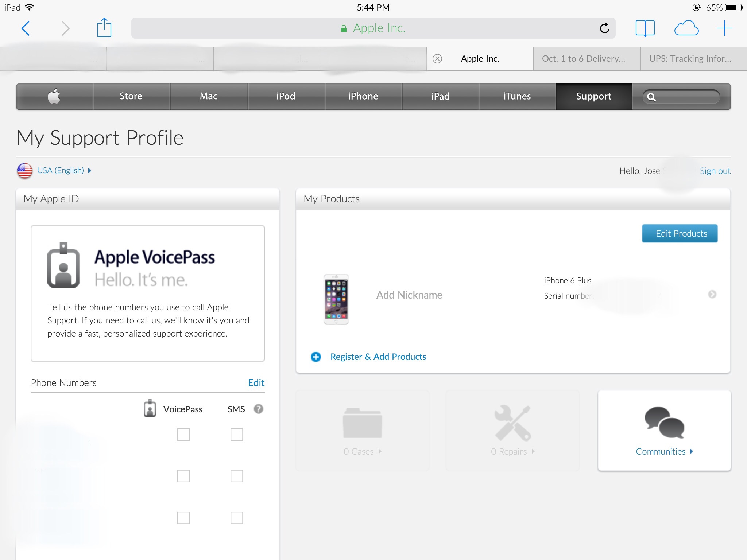Click the blue plus icon beside Register
The width and height of the screenshot is (747, 560).
coord(316,357)
